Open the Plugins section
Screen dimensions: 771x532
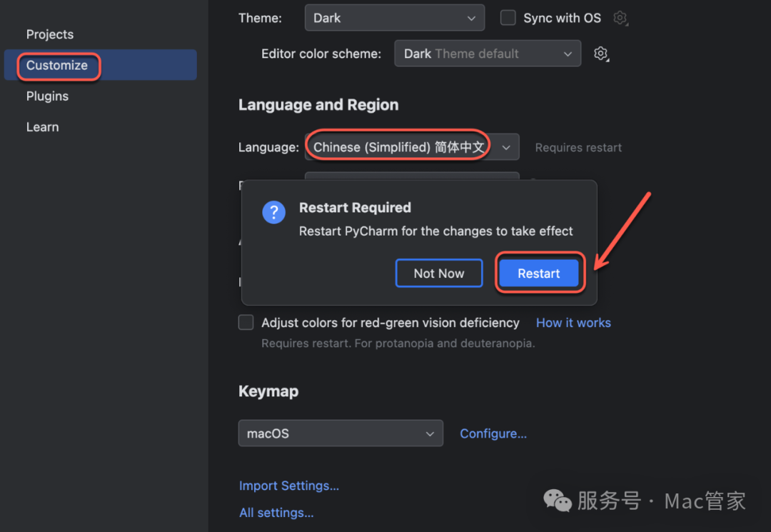[48, 96]
